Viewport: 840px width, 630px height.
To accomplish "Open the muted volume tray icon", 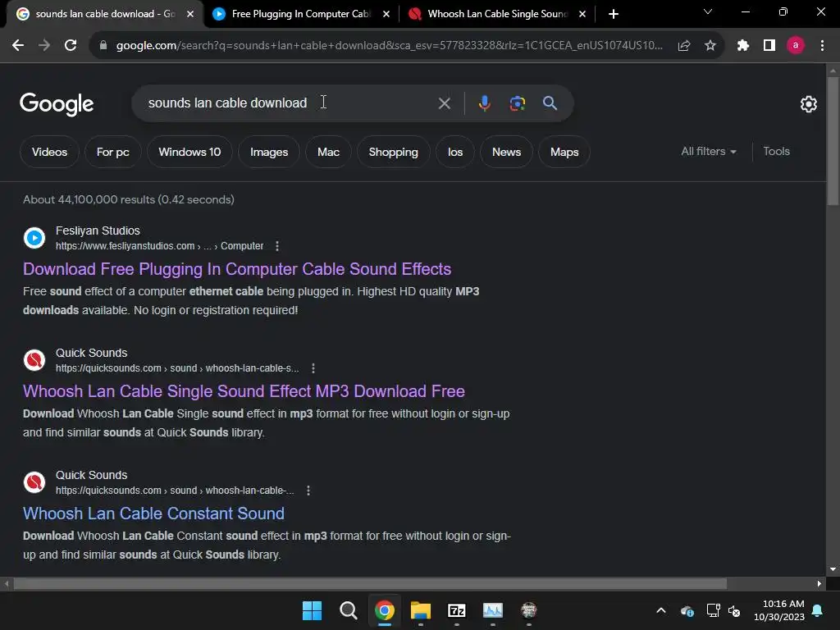I will [734, 610].
